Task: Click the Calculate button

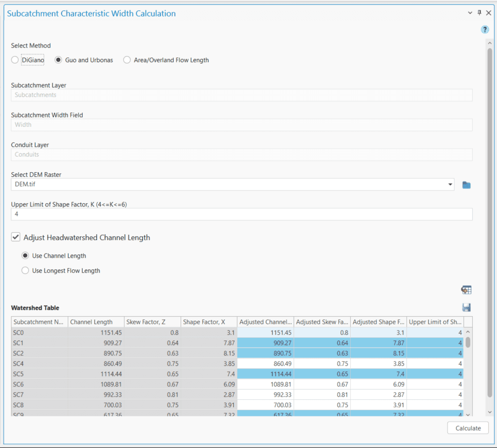Action: (468, 428)
